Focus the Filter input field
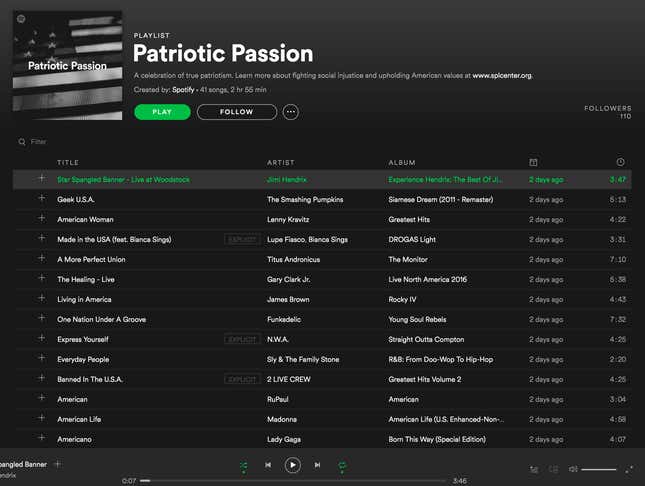Viewport: 645px width, 486px height. click(x=39, y=142)
